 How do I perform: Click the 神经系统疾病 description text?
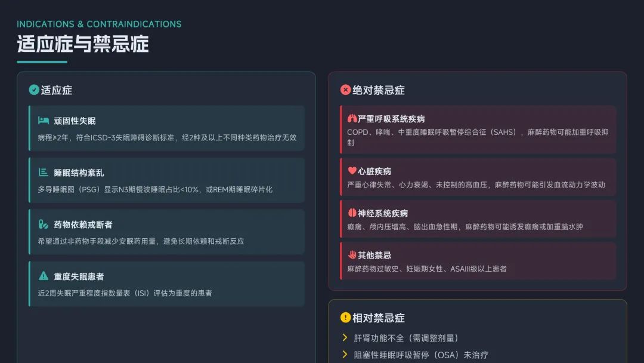(x=465, y=227)
